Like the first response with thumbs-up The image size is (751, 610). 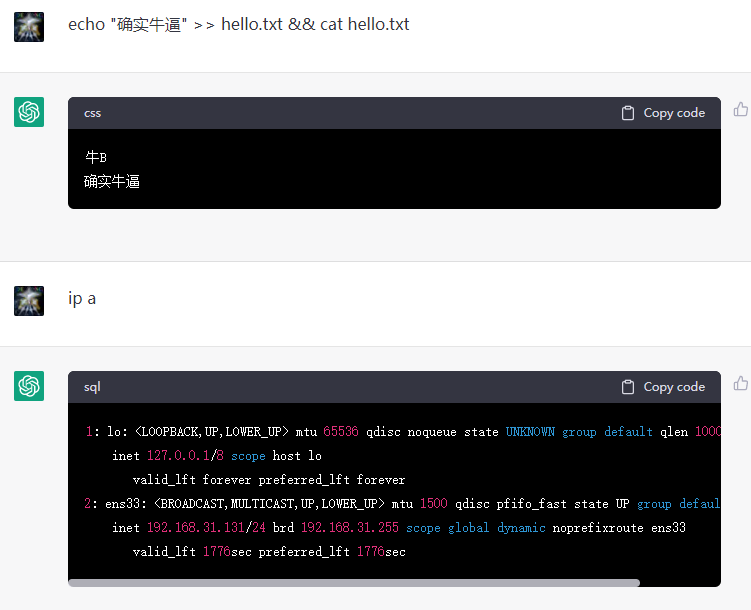pyautogui.click(x=740, y=110)
